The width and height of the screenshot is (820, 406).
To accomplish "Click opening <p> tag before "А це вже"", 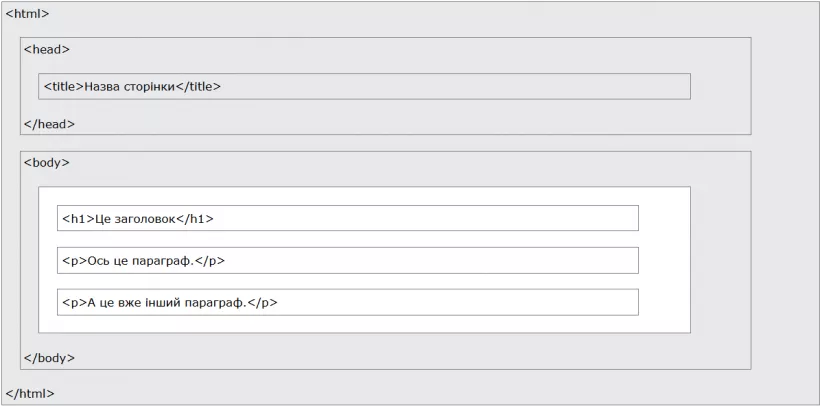I will (73, 302).
